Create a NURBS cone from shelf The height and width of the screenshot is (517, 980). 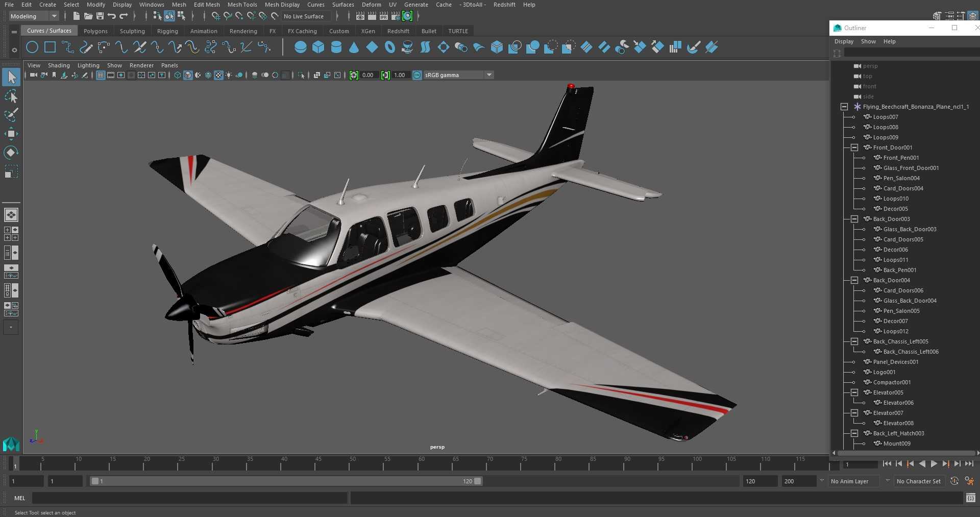pyautogui.click(x=354, y=47)
